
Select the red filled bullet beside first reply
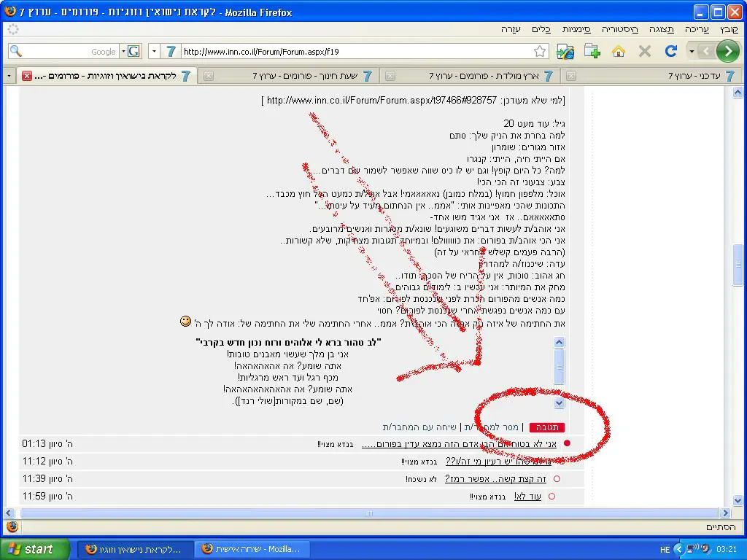[567, 443]
